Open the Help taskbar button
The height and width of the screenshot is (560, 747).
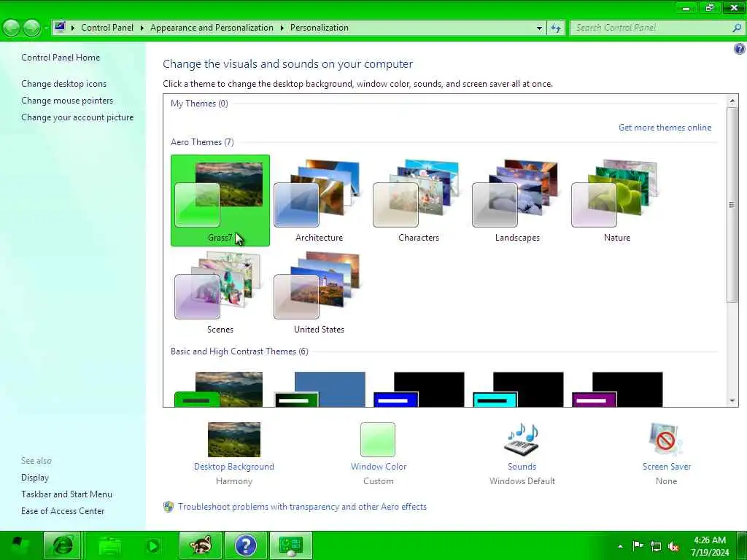[x=246, y=545]
